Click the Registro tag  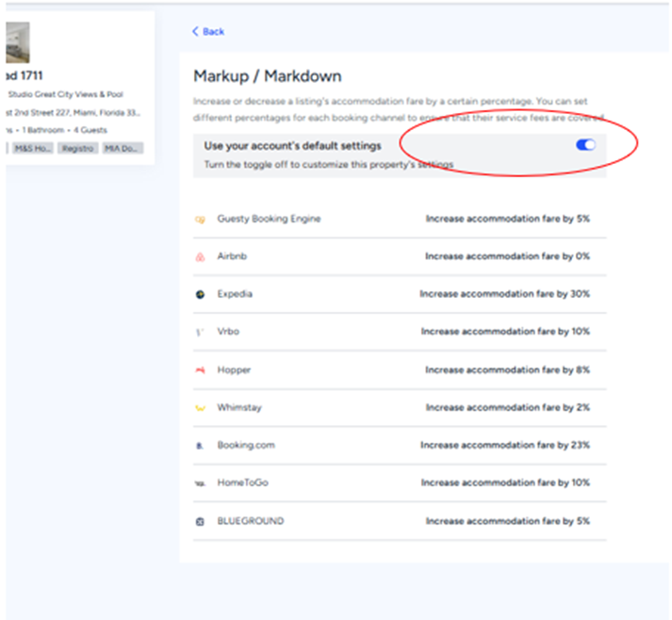[77, 148]
